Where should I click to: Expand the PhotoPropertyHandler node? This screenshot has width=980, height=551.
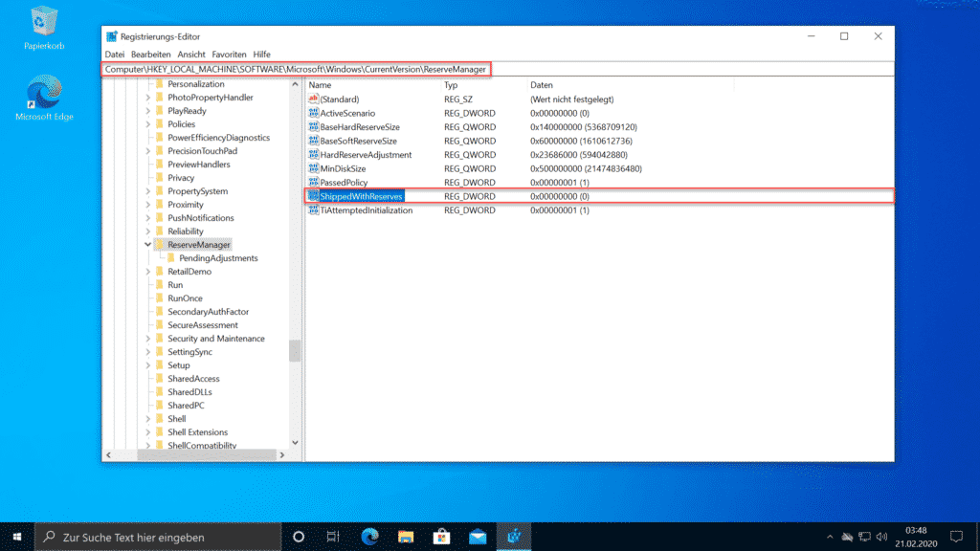[148, 98]
